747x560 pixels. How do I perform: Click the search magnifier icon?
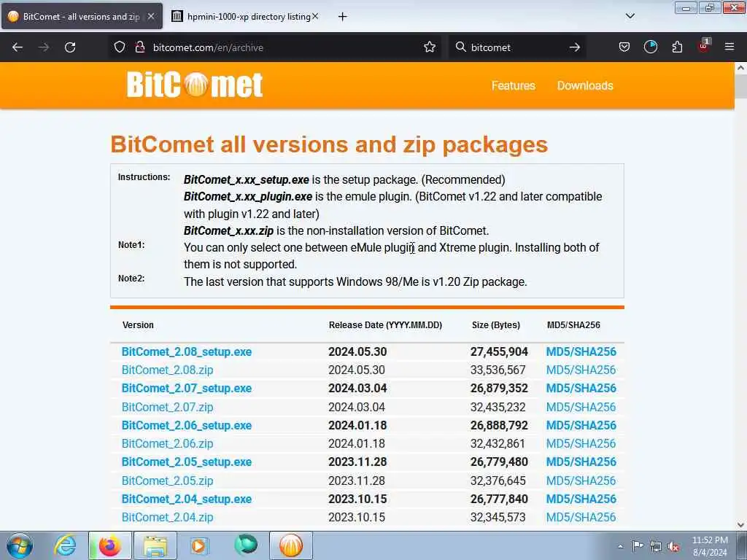[461, 47]
